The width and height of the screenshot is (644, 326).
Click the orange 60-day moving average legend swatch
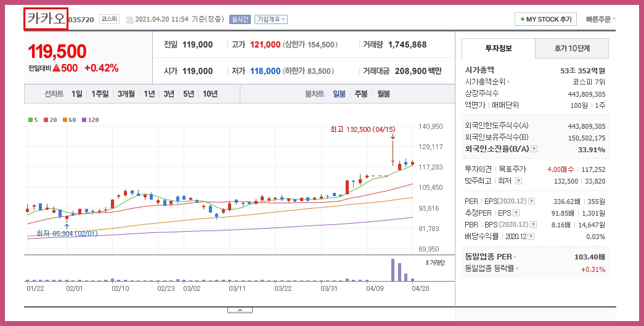click(x=65, y=120)
